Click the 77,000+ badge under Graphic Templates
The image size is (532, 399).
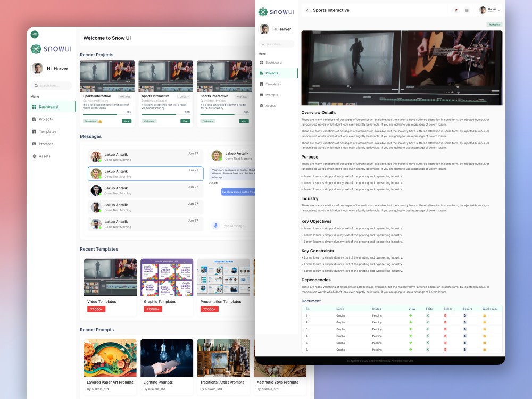[x=153, y=309]
